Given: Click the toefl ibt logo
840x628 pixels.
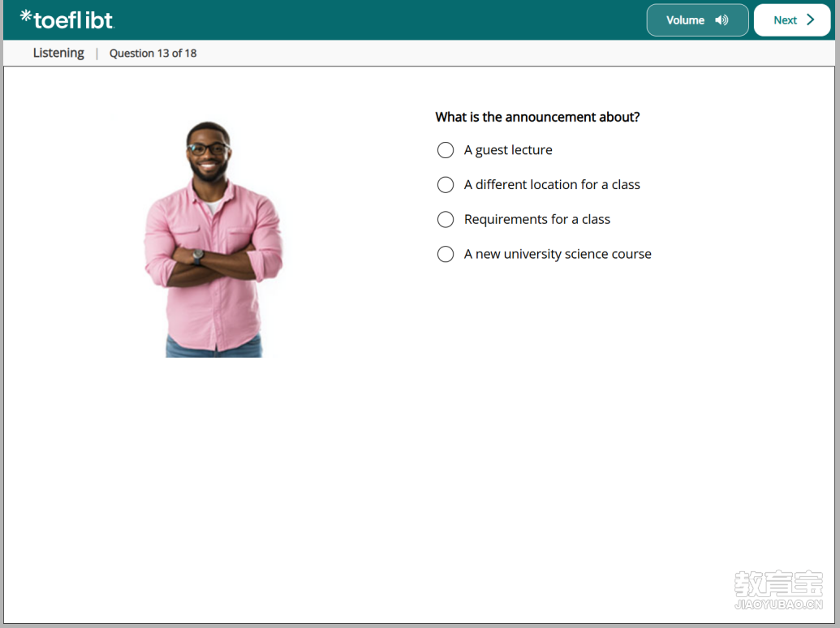Looking at the screenshot, I should click(x=67, y=19).
